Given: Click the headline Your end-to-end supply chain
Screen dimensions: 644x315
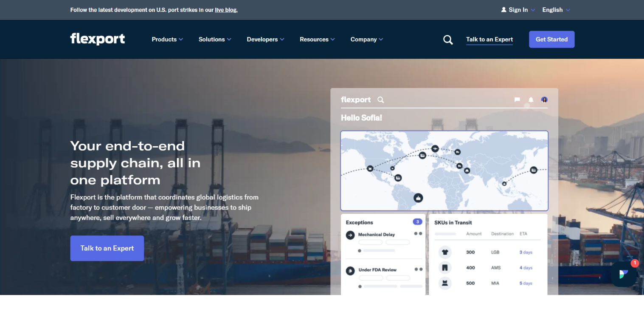Looking at the screenshot, I should pos(135,163).
